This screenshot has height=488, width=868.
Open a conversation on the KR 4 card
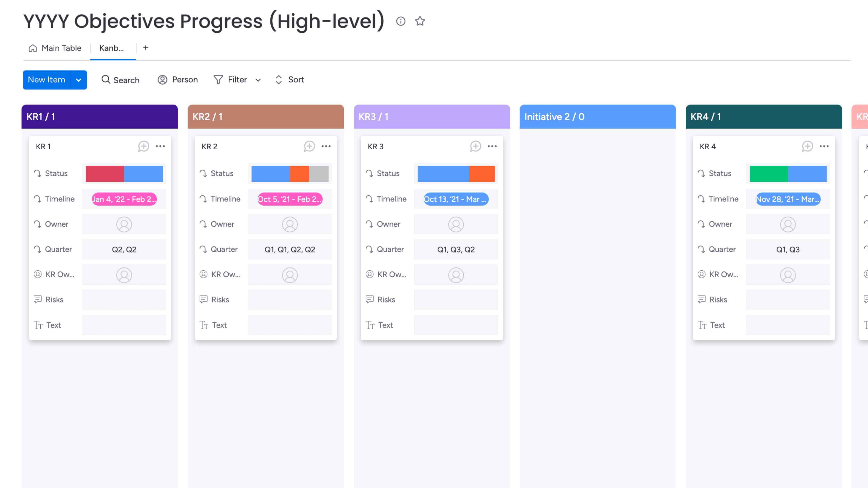pyautogui.click(x=808, y=146)
